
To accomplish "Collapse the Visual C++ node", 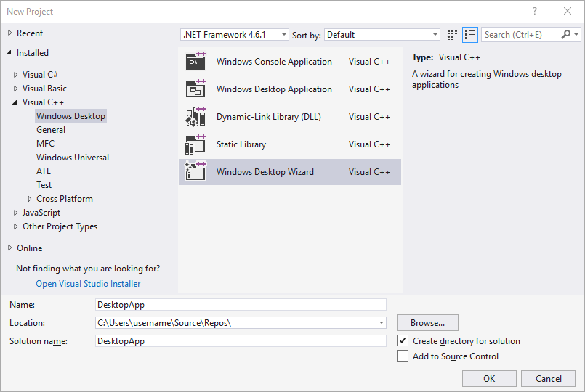I will click(15, 102).
